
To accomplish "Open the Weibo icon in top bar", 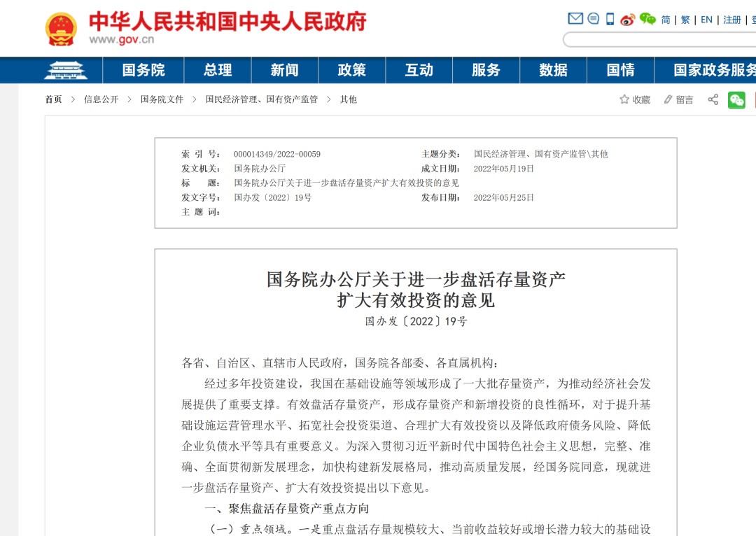I will point(628,19).
